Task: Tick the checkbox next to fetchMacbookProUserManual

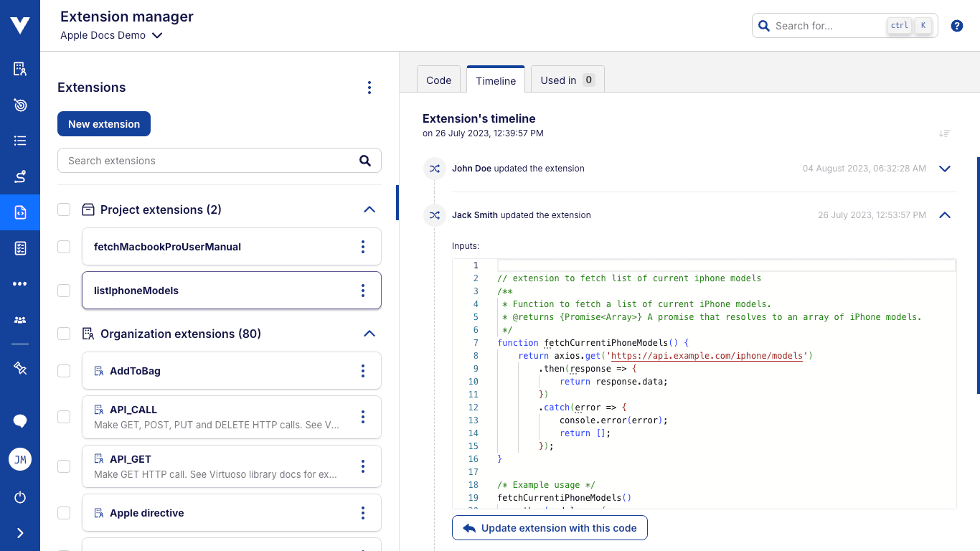Action: coord(64,247)
